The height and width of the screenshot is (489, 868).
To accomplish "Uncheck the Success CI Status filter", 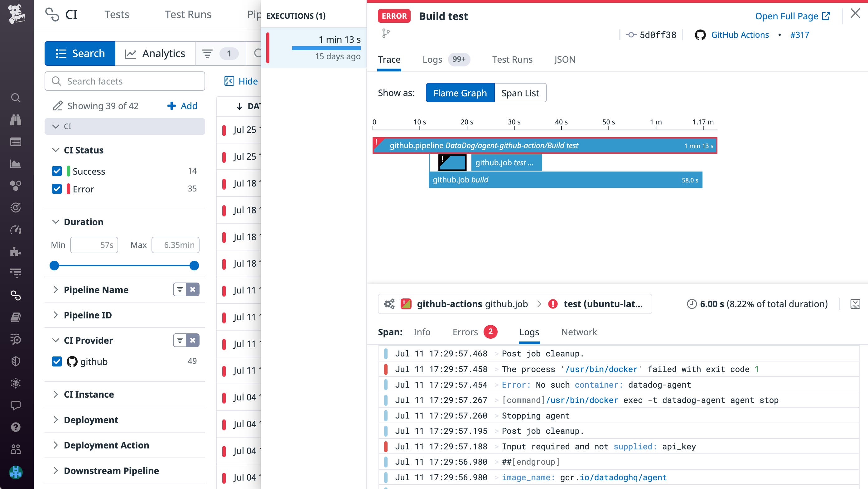I will [x=57, y=171].
